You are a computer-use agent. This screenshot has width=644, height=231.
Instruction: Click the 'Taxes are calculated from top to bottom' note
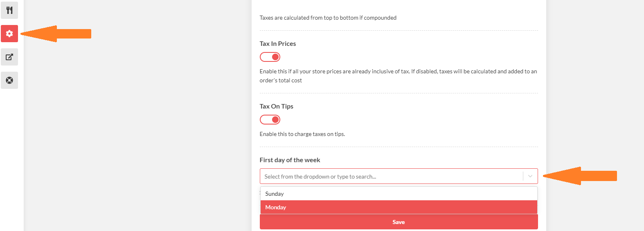point(328,18)
